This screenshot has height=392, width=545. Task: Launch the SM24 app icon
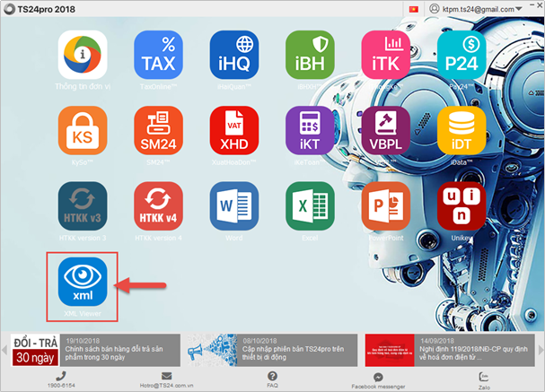point(158,131)
